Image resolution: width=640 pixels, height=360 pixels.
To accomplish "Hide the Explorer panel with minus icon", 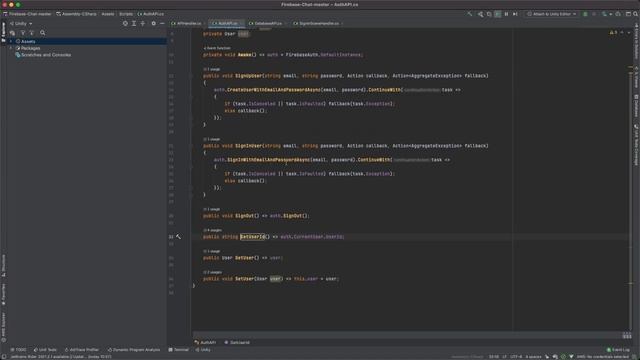I will (x=162, y=24).
